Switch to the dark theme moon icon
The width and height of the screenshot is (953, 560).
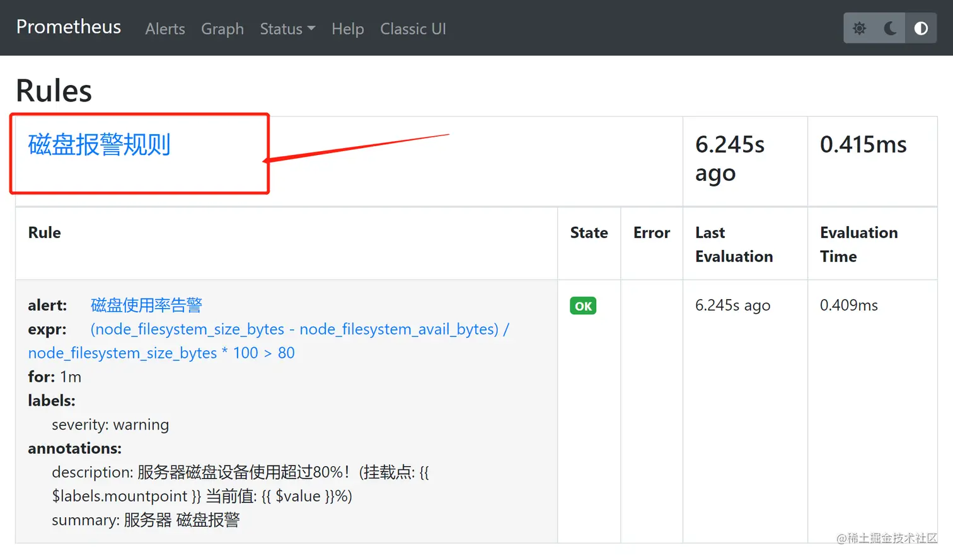pyautogui.click(x=890, y=28)
